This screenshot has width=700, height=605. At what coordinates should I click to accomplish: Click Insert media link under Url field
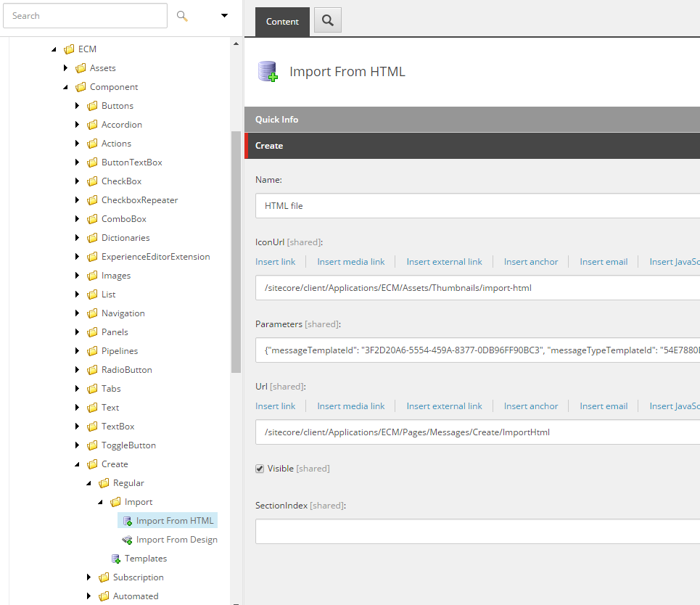pos(351,406)
